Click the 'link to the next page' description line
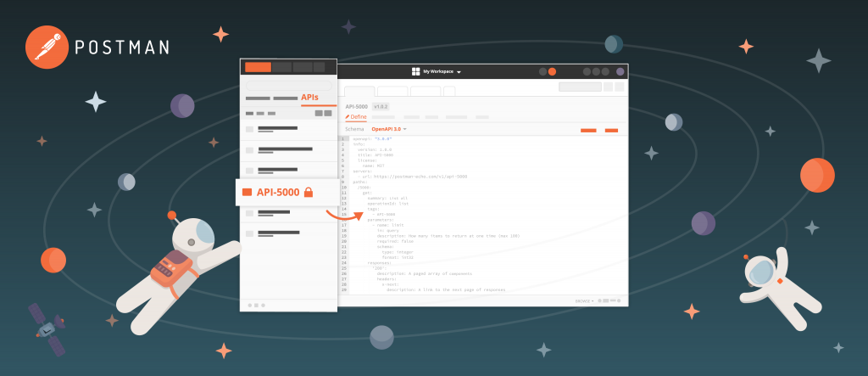 pyautogui.click(x=446, y=289)
